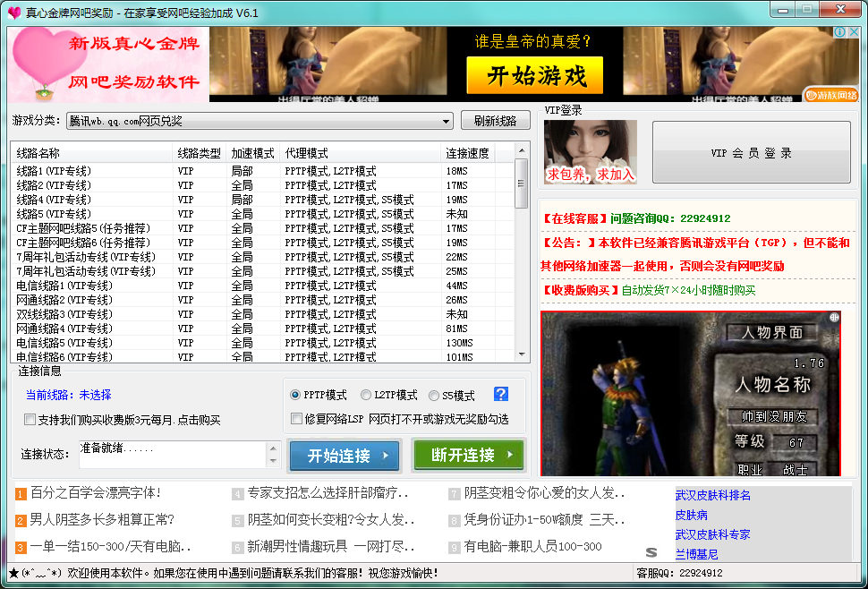Image resolution: width=868 pixels, height=589 pixels.
Task: Click the heart app icon in title bar
Action: point(13,13)
